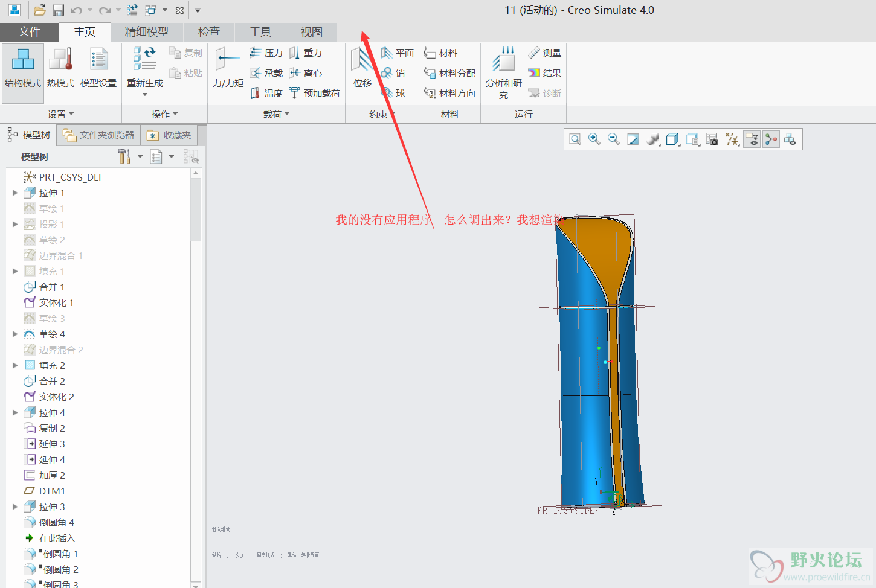Create a 销 pin constraint

(x=393, y=73)
